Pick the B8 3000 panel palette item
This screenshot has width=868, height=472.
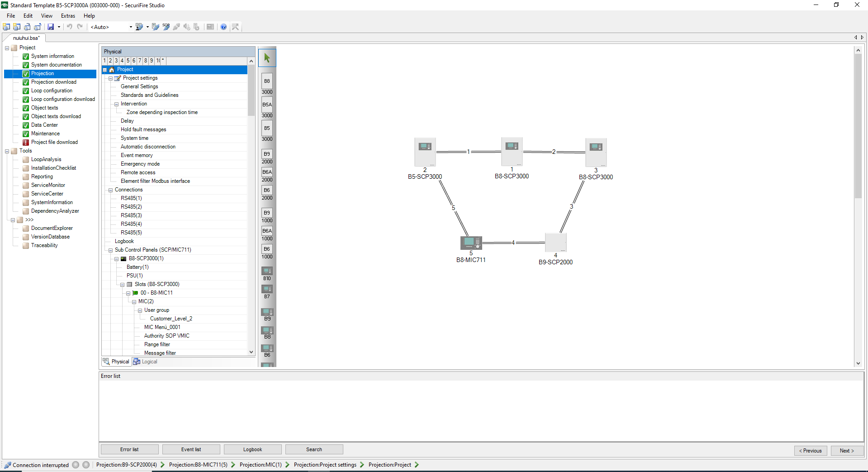(267, 81)
